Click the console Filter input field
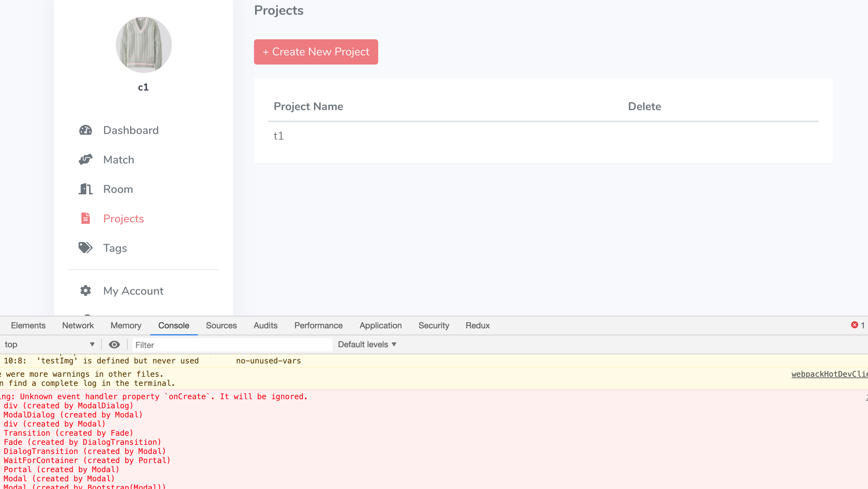Screen dimensions: 868x489 tap(232, 345)
